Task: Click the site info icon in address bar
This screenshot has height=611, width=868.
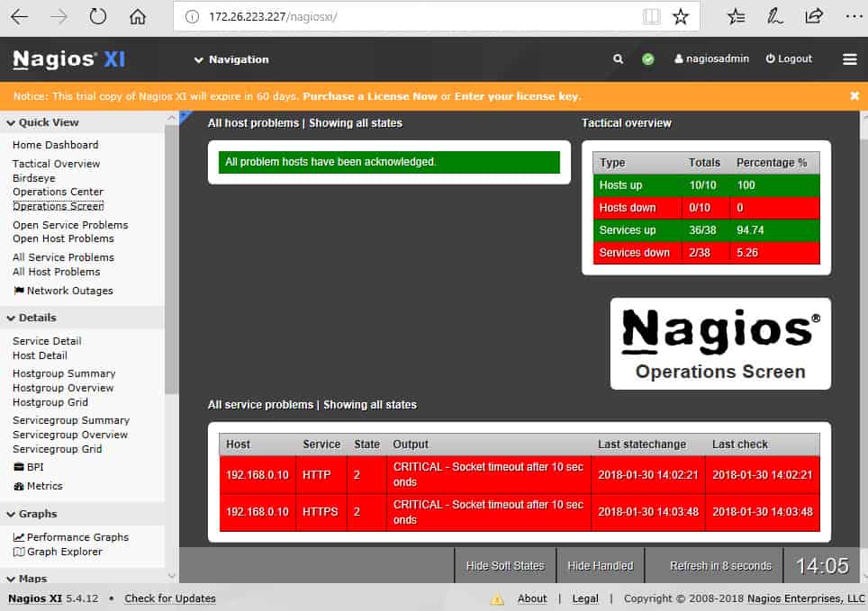Action: [x=192, y=16]
